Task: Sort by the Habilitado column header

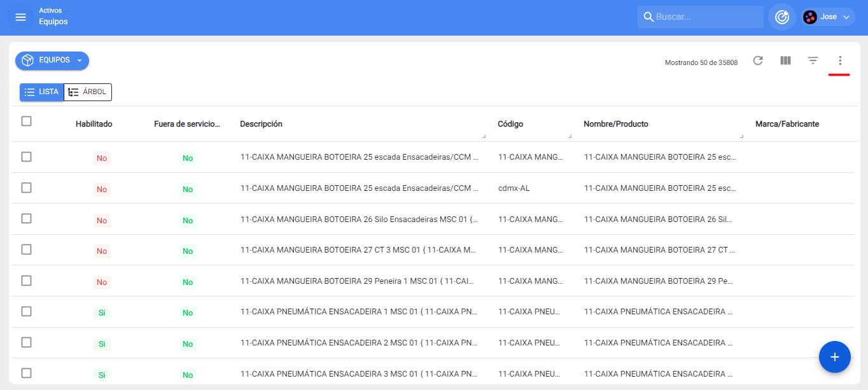Action: click(x=94, y=124)
